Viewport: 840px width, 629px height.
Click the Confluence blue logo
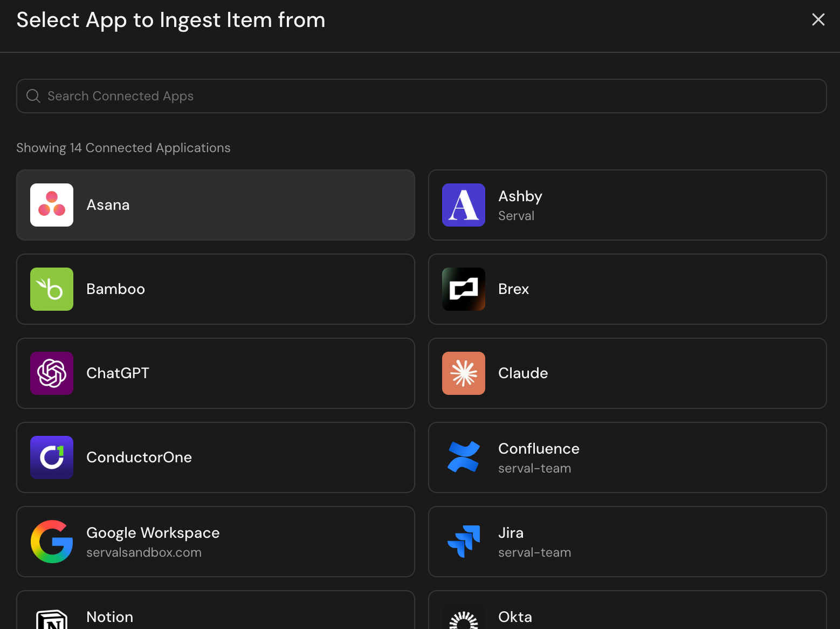click(x=464, y=457)
